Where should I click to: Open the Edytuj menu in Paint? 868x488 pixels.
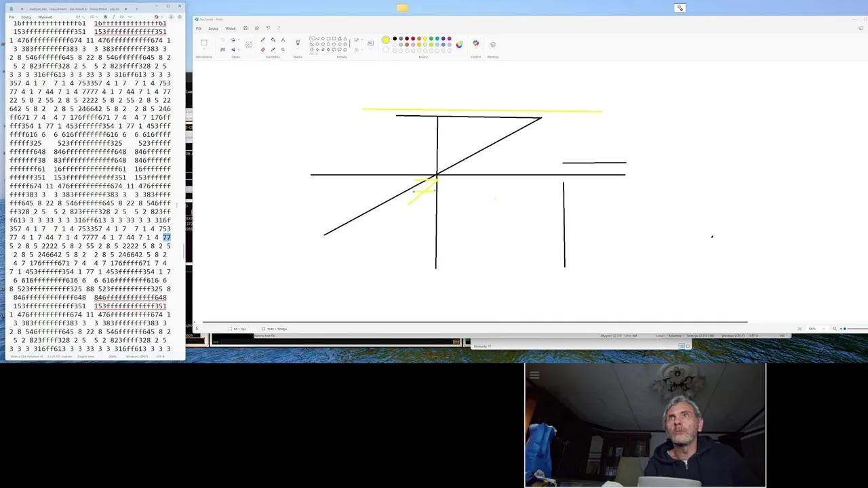[214, 28]
